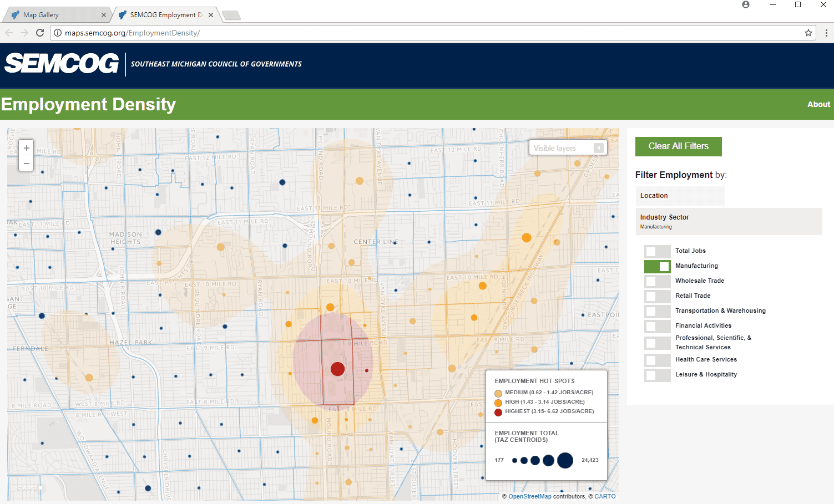Click the Clear All Filters button
The width and height of the screenshot is (834, 504).
(678, 146)
